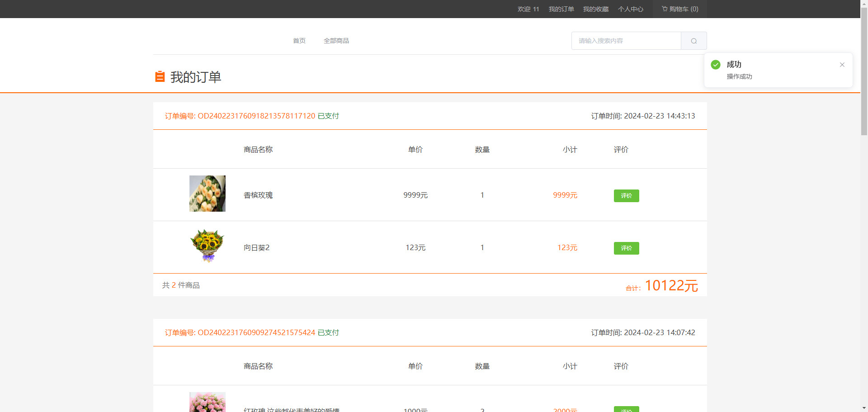The width and height of the screenshot is (868, 412).
Task: Open 我的收藏 favorites link
Action: 595,9
